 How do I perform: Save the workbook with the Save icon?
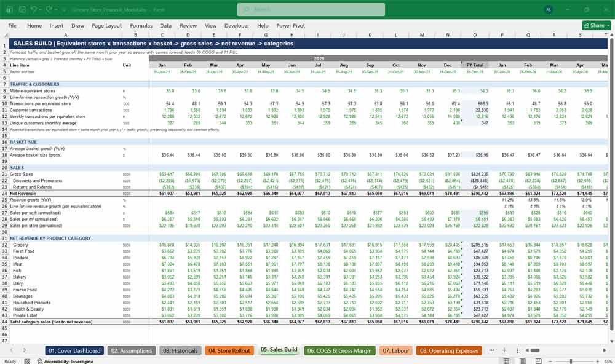pos(22,9)
